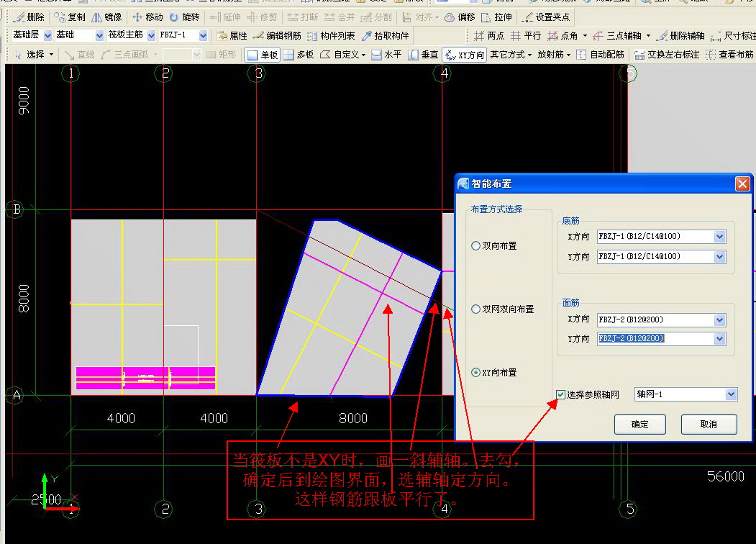Viewport: 756px width, 544px height.
Task: Click 查看布筋 tool
Action: tap(730, 55)
